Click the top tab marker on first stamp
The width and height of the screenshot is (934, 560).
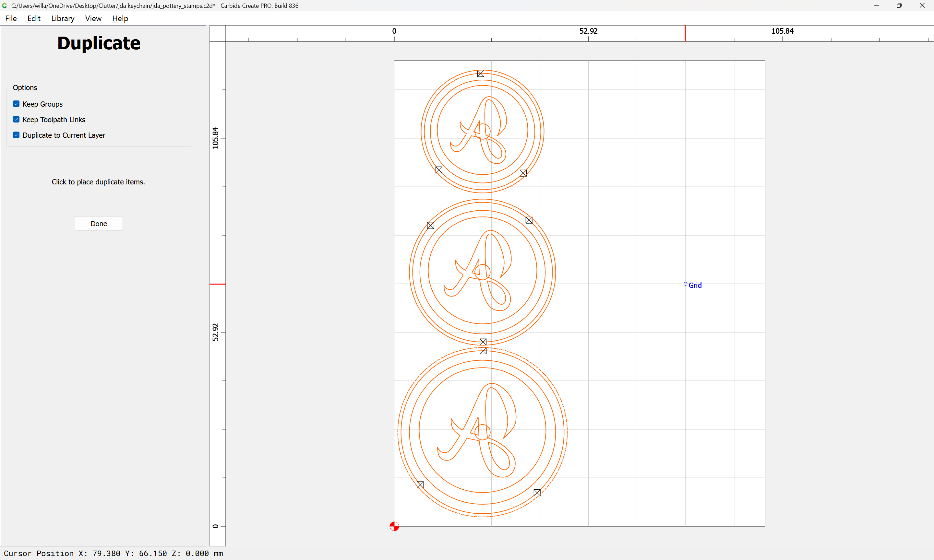tap(481, 74)
